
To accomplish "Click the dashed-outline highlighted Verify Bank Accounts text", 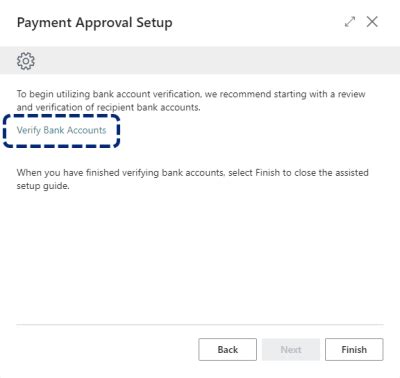I will 61,130.
